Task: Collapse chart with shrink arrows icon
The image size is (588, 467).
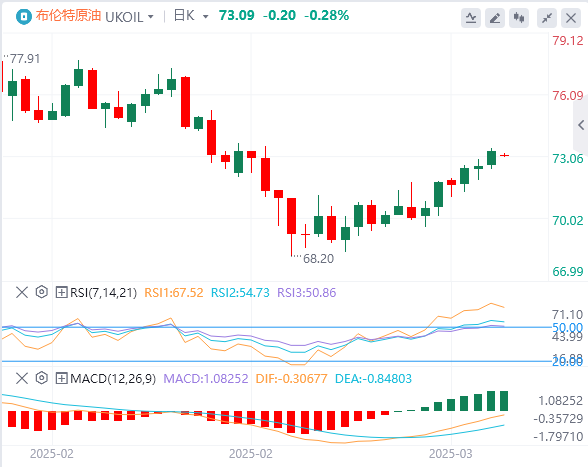Action: [x=547, y=18]
